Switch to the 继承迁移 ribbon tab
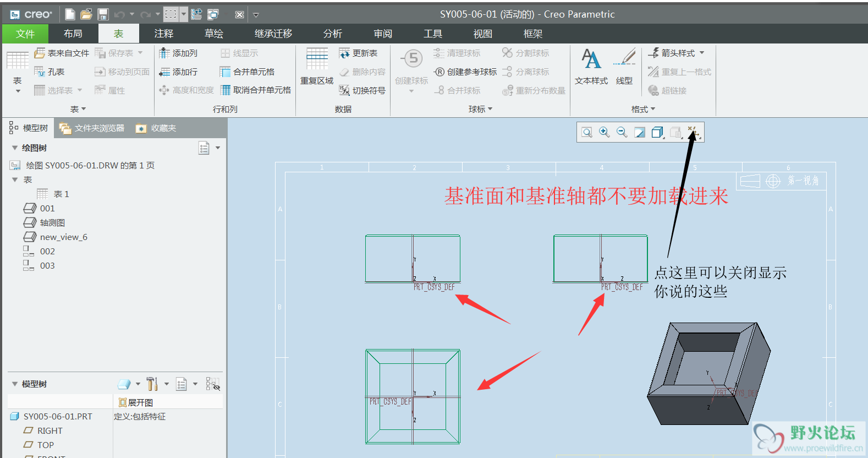The height and width of the screenshot is (458, 868). click(x=273, y=34)
